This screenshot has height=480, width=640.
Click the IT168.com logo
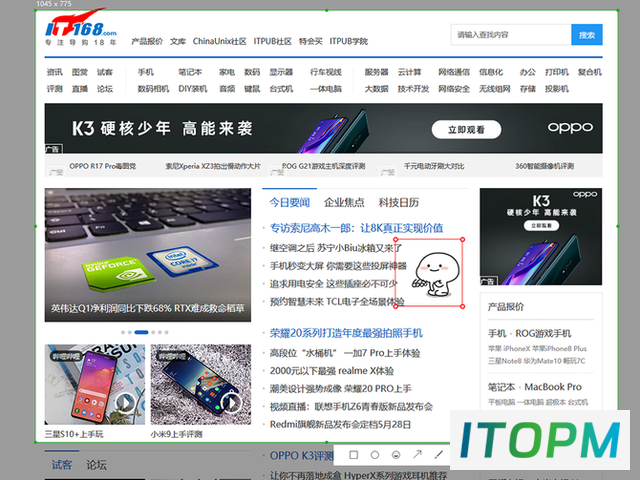81,27
